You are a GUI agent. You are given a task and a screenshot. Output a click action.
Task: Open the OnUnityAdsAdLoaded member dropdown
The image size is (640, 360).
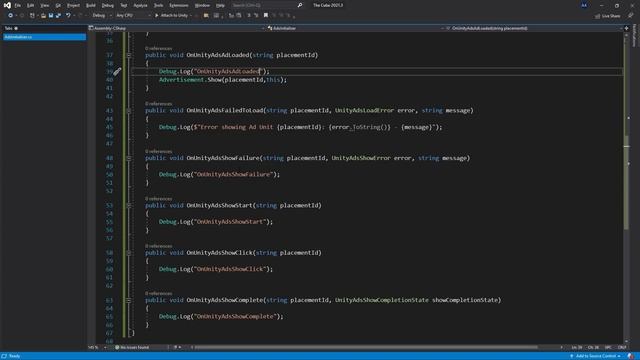533,28
